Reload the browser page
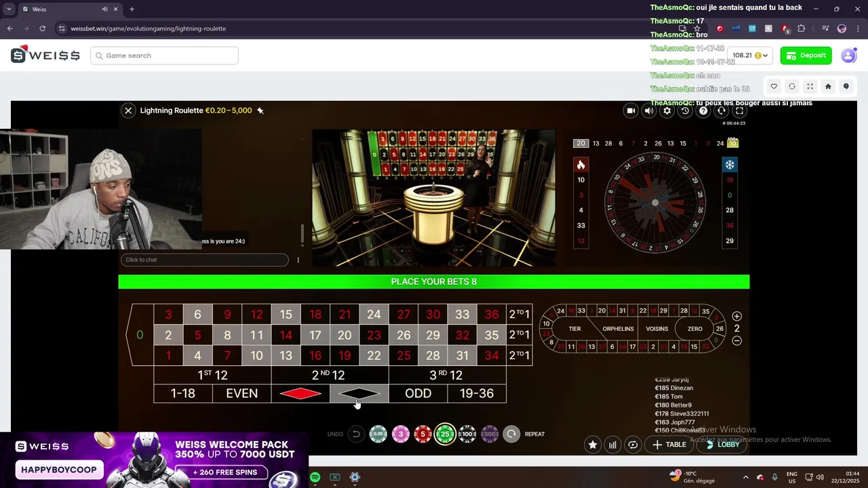Screen dimensions: 868x488 [42, 28]
